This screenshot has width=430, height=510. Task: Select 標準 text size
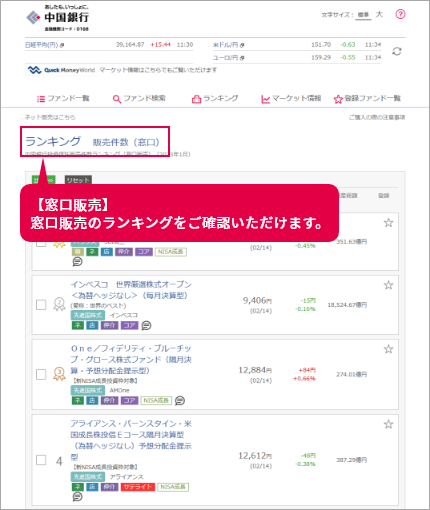tap(363, 15)
